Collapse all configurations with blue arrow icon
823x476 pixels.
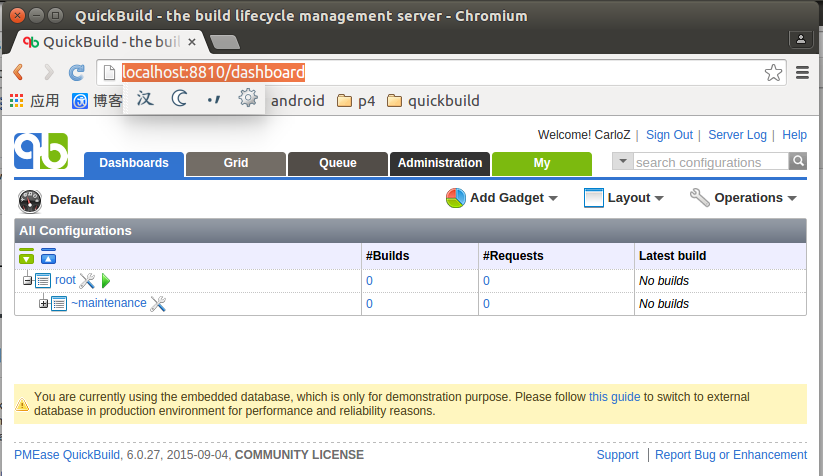[x=48, y=256]
